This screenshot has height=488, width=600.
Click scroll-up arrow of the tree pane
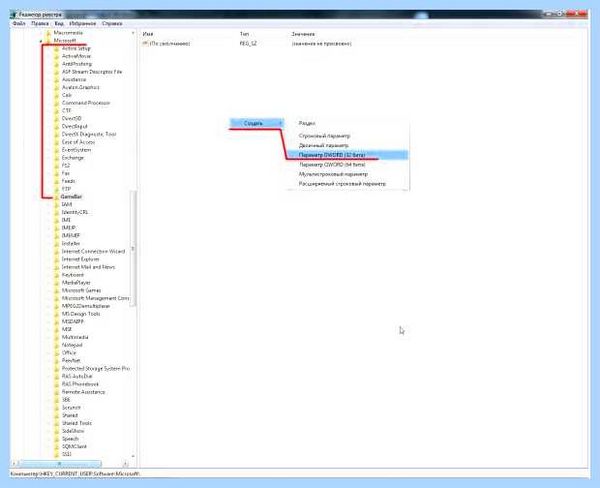pos(133,33)
